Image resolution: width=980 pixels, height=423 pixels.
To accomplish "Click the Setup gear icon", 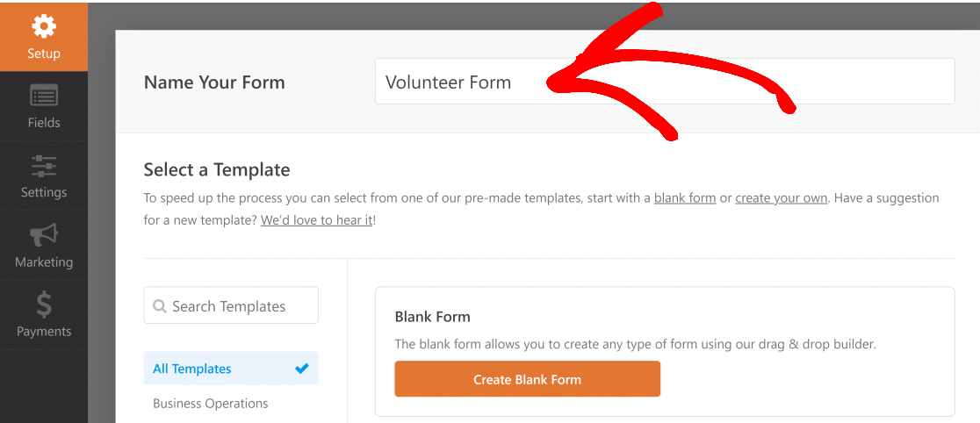I will point(44,25).
